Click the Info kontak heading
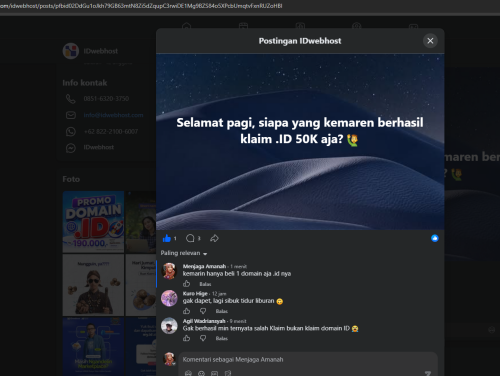Screen dimensions: 500x376 click(85, 83)
